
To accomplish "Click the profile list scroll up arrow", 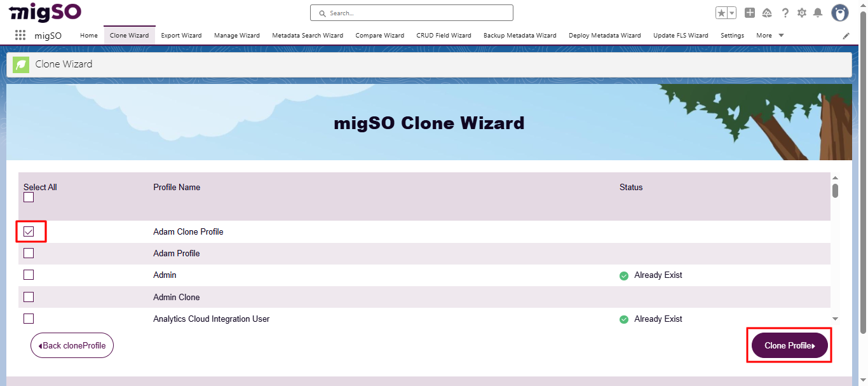I will [835, 177].
